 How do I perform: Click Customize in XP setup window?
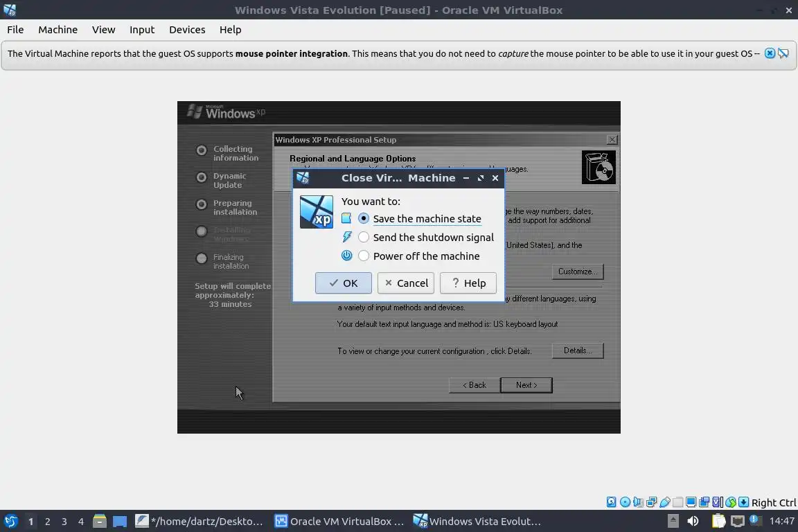(578, 272)
